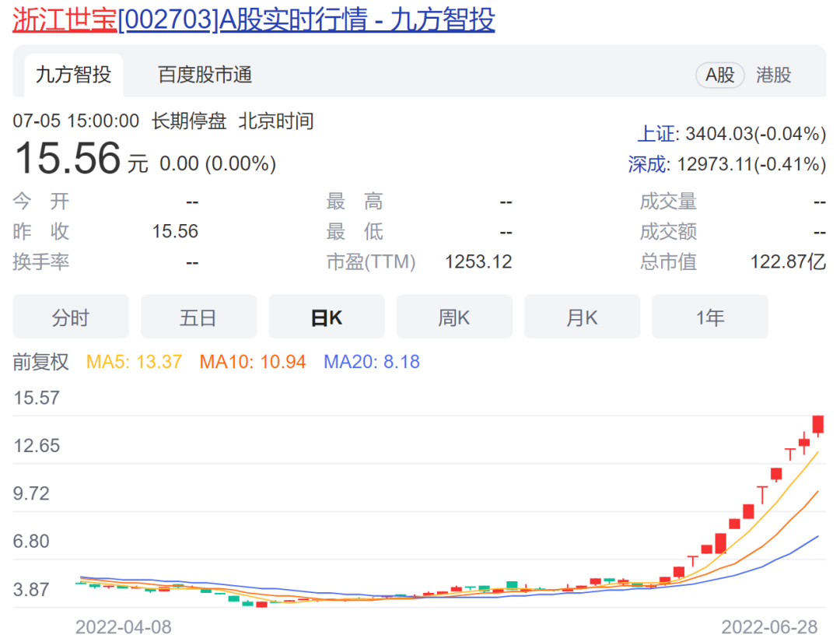Screen dimensions: 840x642
Task: Click the large 15.56 current price
Action: tap(68, 158)
